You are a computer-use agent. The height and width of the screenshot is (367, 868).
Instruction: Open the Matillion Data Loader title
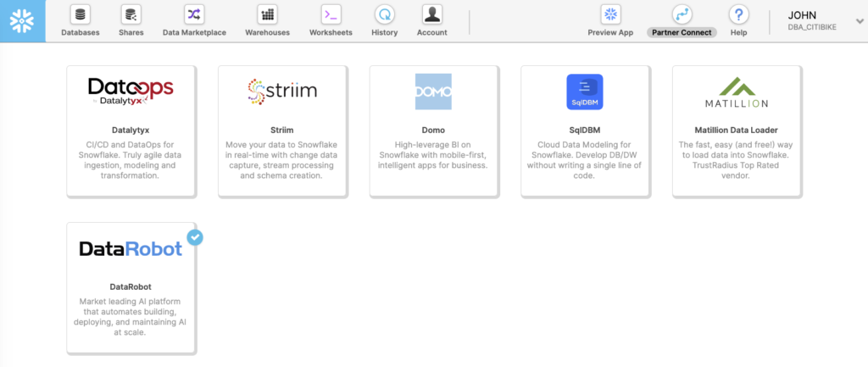click(x=737, y=130)
